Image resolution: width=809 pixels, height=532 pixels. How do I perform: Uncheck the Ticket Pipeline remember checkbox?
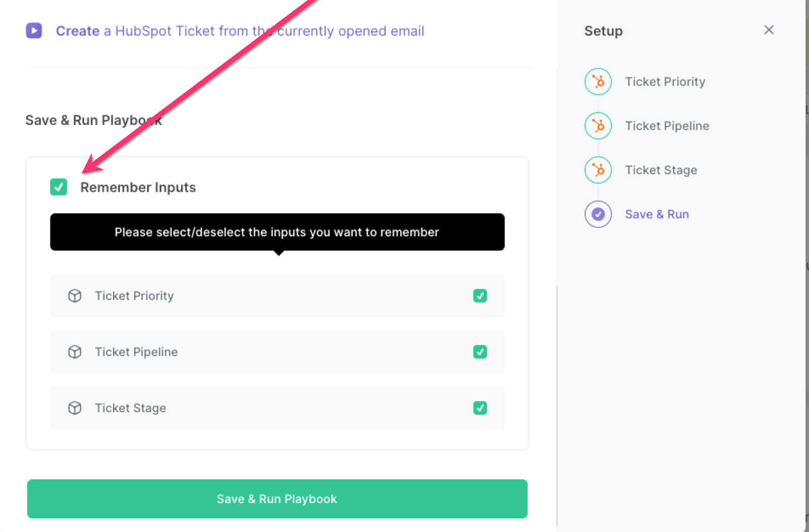[x=480, y=352]
